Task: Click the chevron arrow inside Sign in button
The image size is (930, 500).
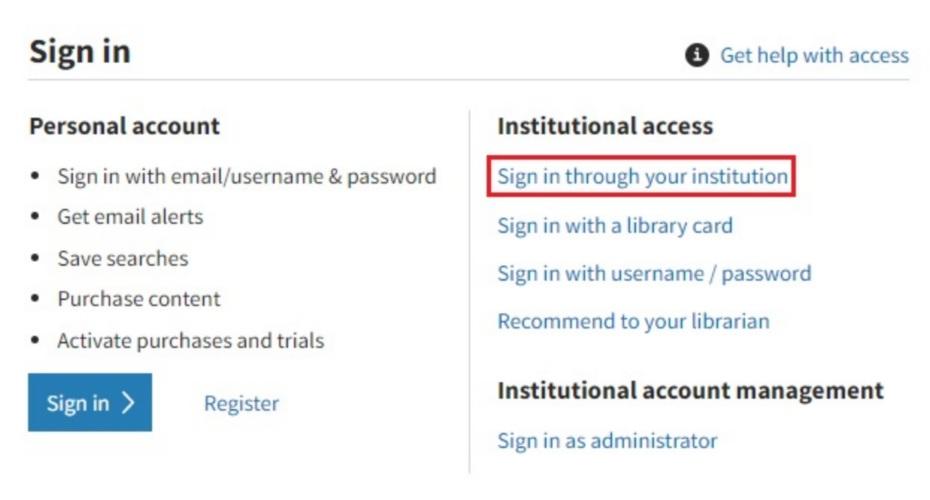Action: pos(128,403)
